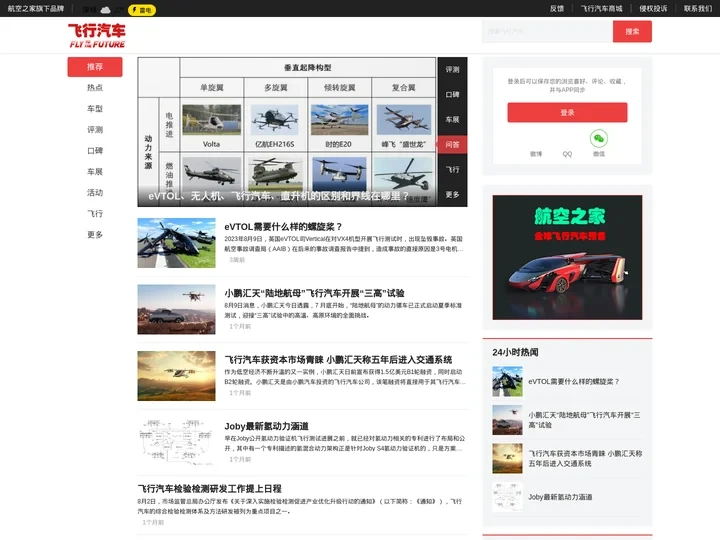This screenshot has height=540, width=720.
Task: Select 热点 in left sidebar
Action: click(x=95, y=88)
